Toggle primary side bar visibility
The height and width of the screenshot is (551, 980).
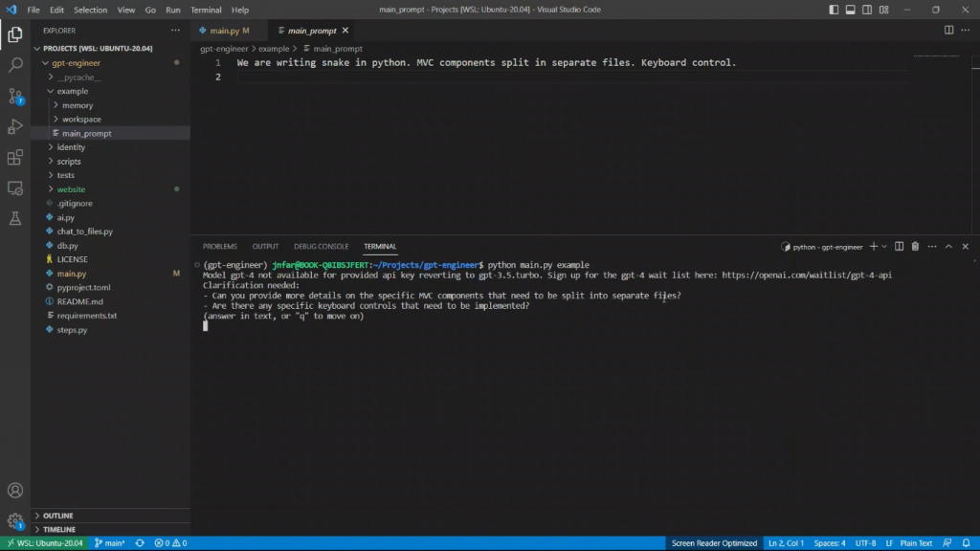834,10
